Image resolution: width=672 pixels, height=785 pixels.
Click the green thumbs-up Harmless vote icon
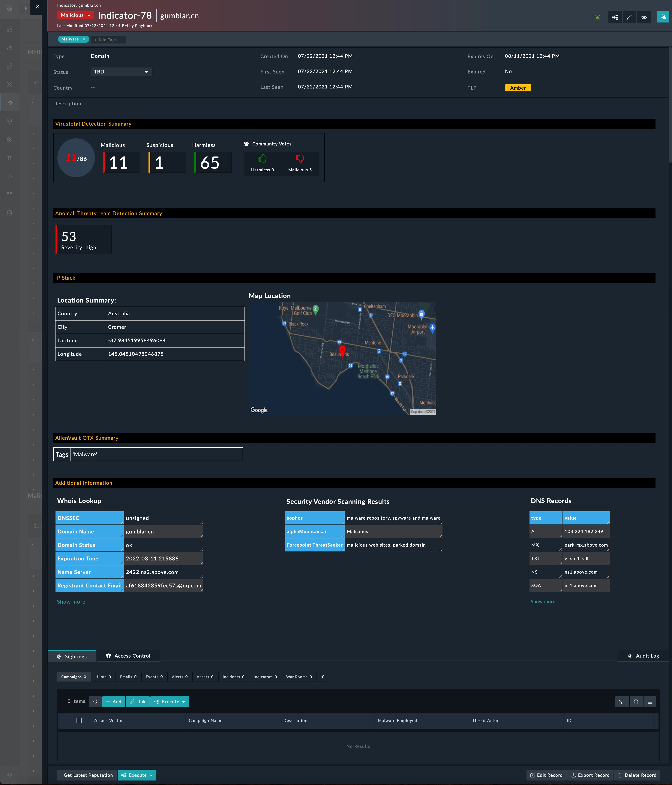[262, 158]
